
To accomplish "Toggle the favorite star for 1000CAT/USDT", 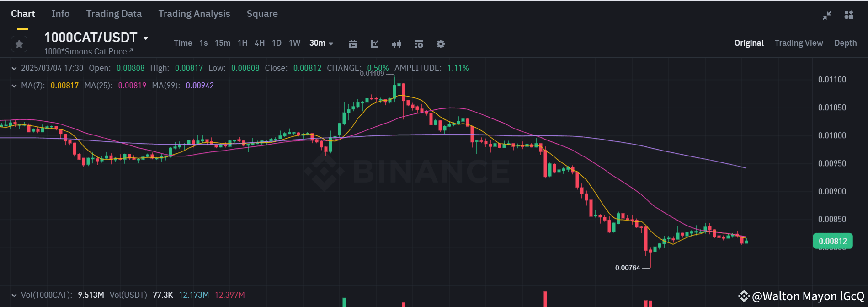I will tap(19, 43).
